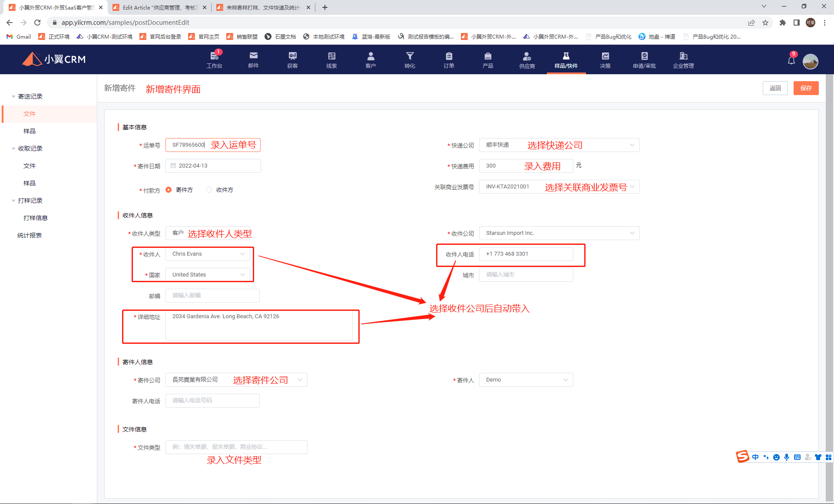Image resolution: width=834 pixels, height=504 pixels.
Task: Open the 邮件 mail module
Action: coord(253,59)
